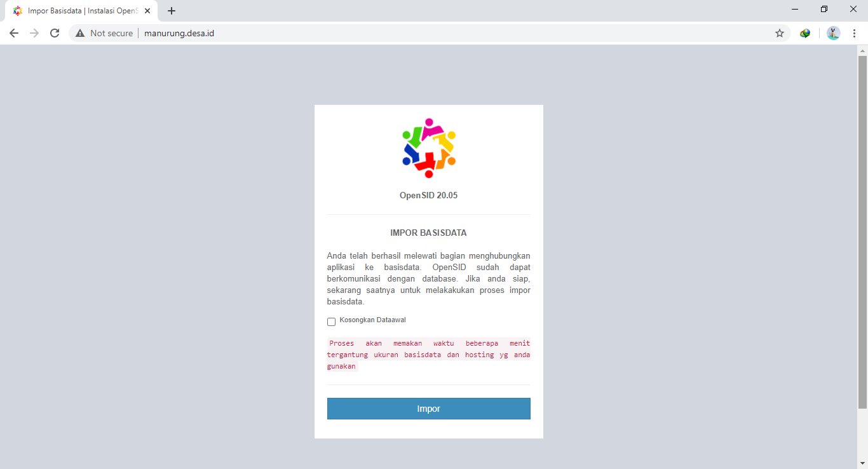This screenshot has width=868, height=469.
Task: Open the Chrome profile avatar
Action: coord(834,33)
